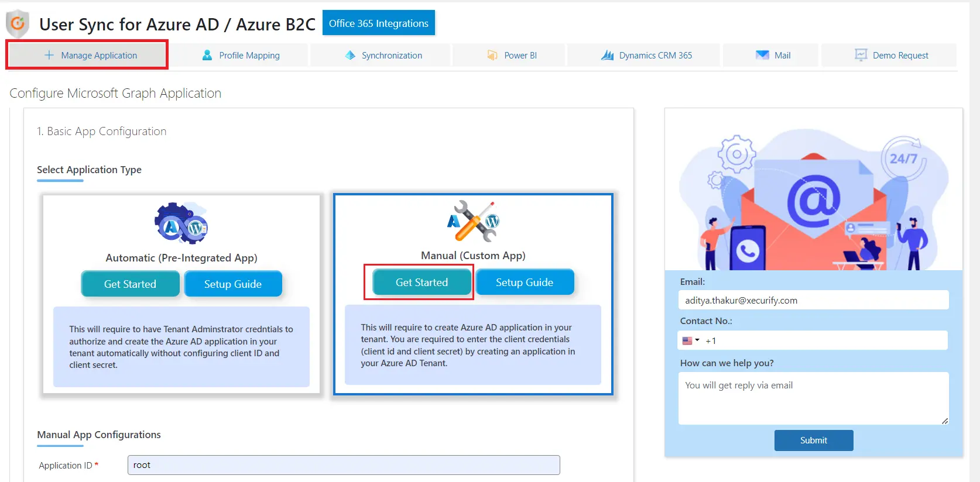Click the Manual Custom App tools icon
The height and width of the screenshot is (482, 980).
[x=473, y=221]
